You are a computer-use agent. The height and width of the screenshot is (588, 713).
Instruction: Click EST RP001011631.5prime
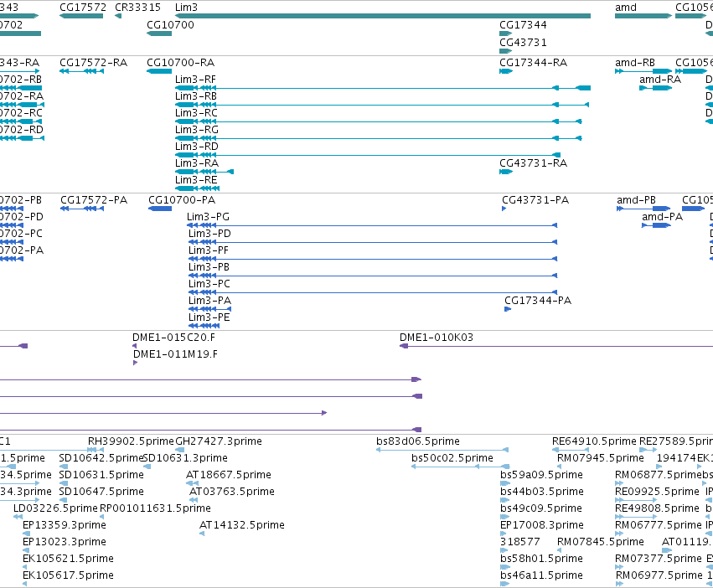click(155, 508)
